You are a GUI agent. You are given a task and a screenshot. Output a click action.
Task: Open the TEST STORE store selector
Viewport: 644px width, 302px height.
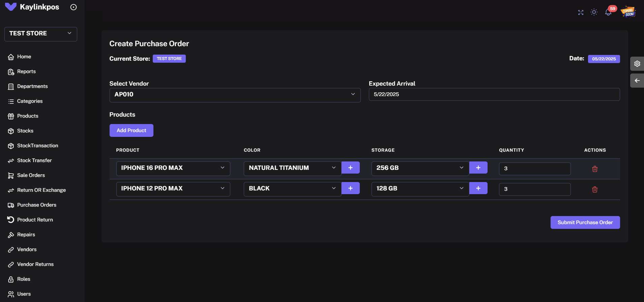41,34
